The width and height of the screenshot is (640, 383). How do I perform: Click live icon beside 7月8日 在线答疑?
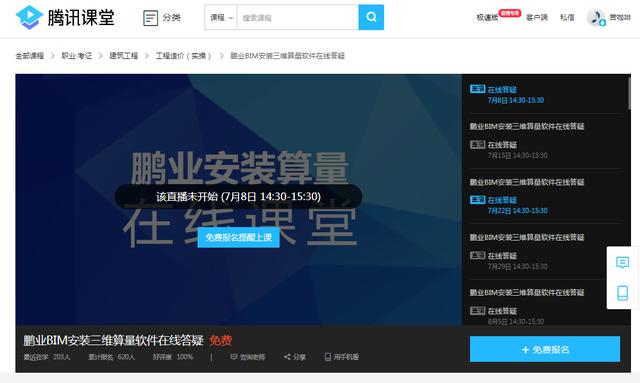[477, 89]
